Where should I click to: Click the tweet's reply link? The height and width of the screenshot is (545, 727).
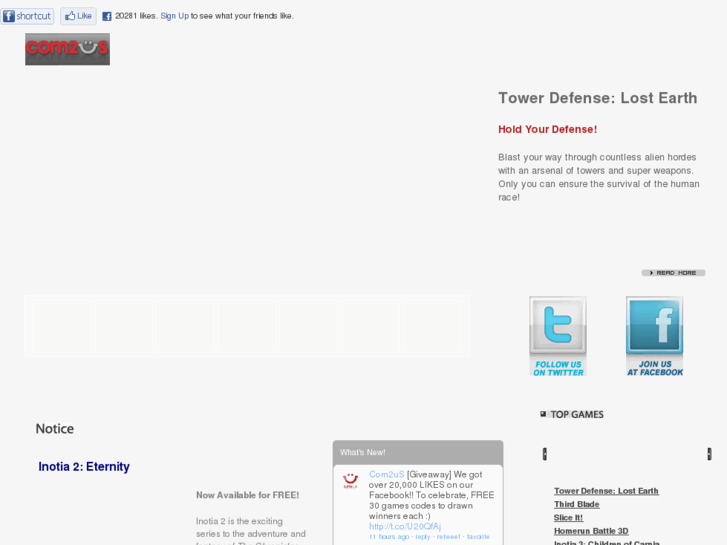(422, 537)
